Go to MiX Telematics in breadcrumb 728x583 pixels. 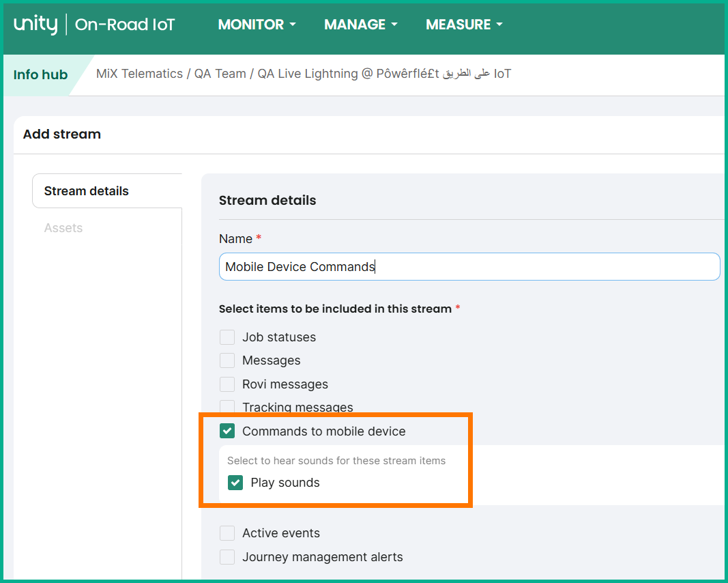[139, 74]
